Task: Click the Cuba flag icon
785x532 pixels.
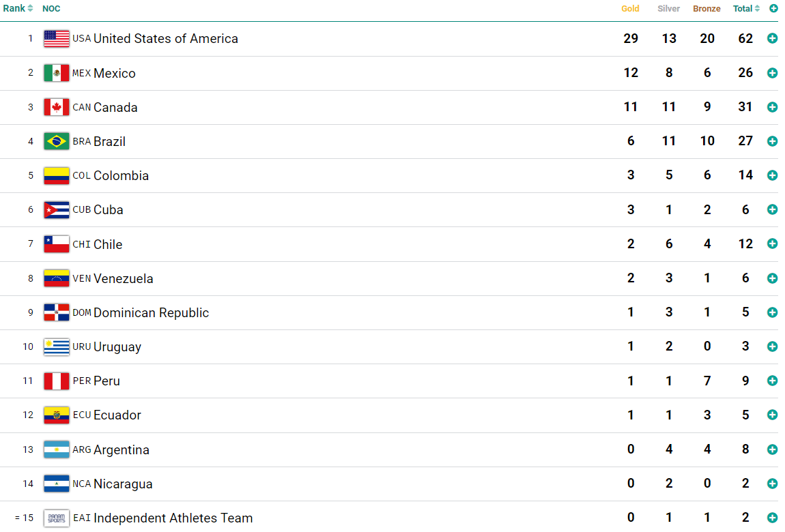Action: click(x=57, y=209)
